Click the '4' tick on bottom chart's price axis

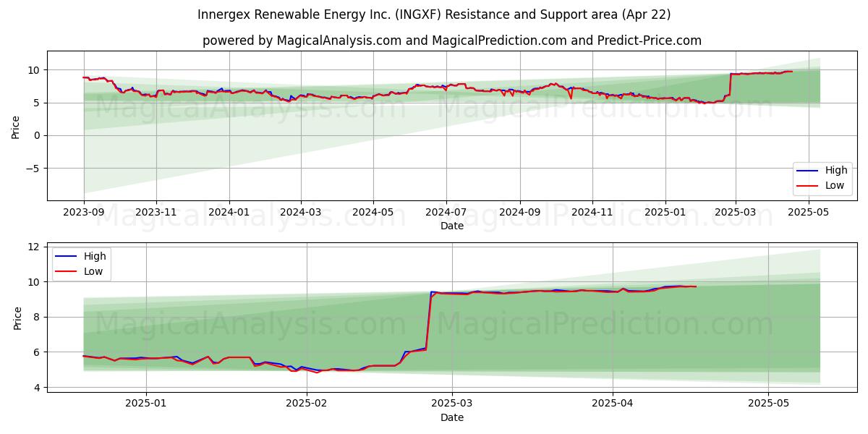click(35, 388)
